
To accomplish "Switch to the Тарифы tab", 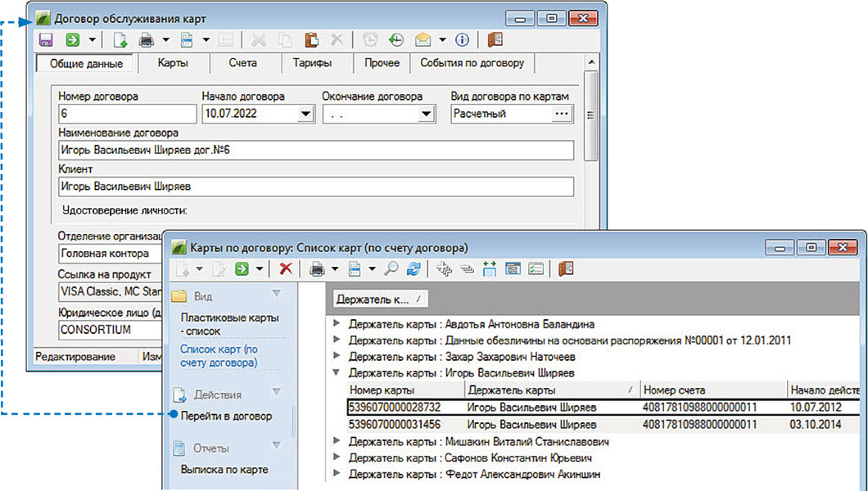I will pos(312,63).
